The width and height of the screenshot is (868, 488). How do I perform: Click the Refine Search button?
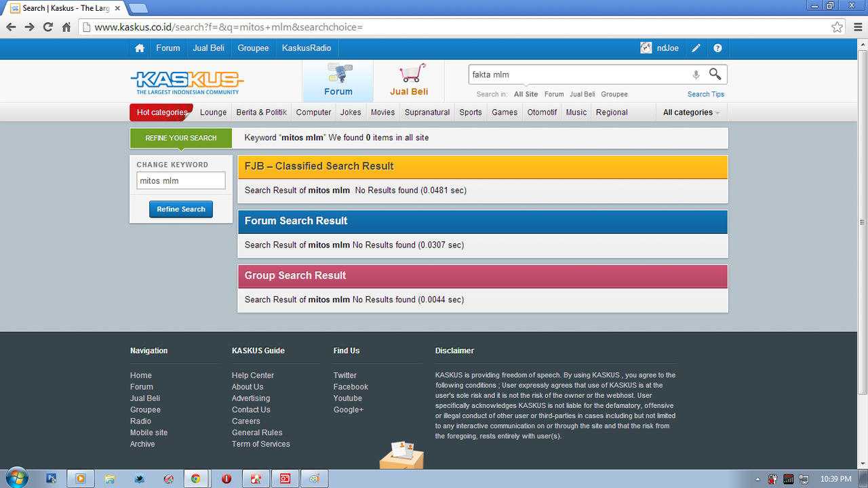tap(181, 209)
